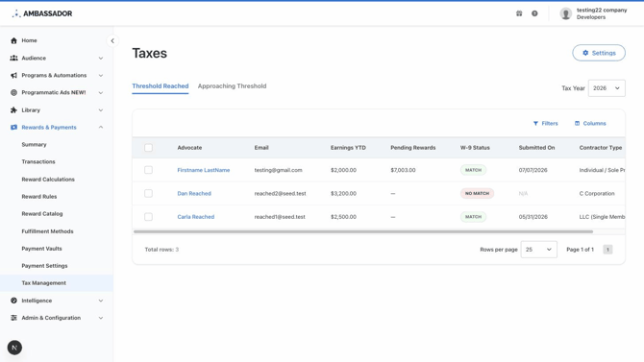Open Payment Vaults in the sidebar

coord(41,249)
